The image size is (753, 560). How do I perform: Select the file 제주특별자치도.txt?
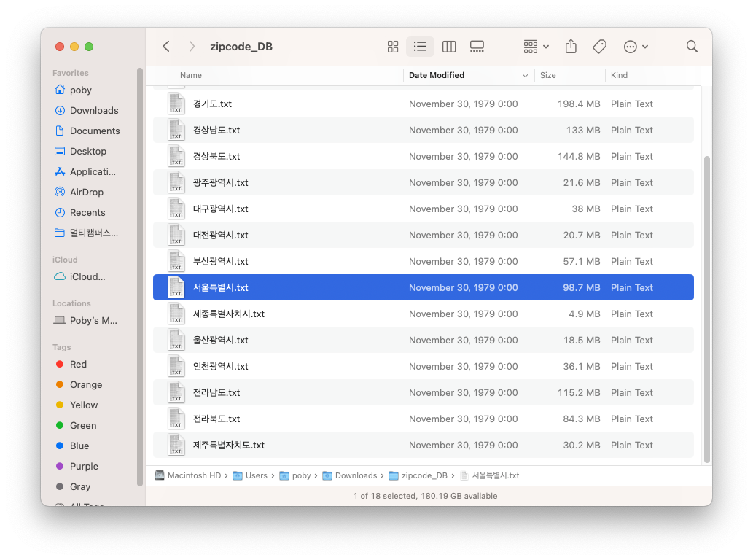423,446
